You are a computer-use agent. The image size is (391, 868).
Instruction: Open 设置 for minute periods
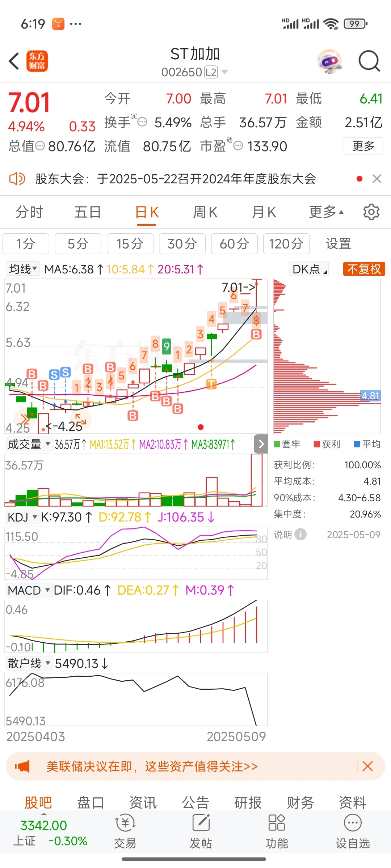point(339,244)
